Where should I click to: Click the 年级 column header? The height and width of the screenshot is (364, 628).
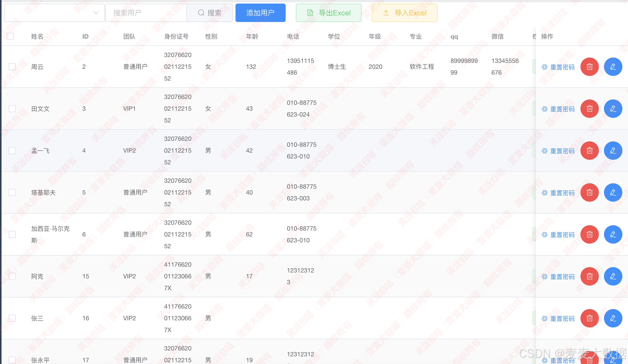pos(375,37)
